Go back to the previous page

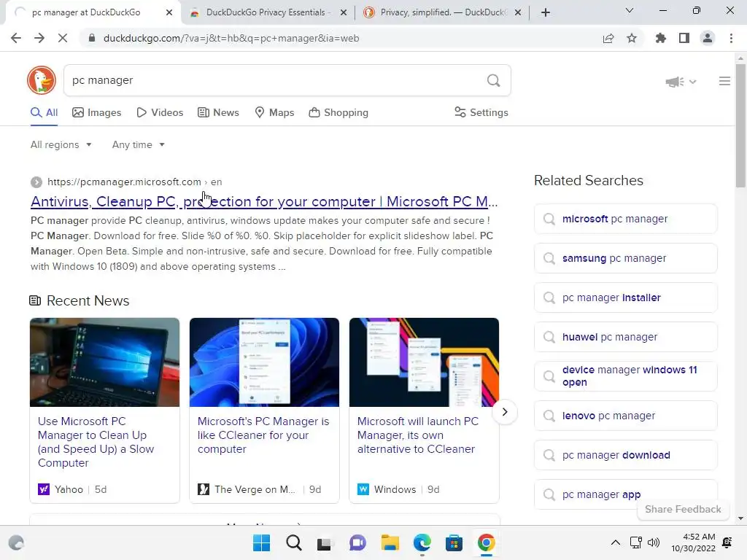(16, 38)
